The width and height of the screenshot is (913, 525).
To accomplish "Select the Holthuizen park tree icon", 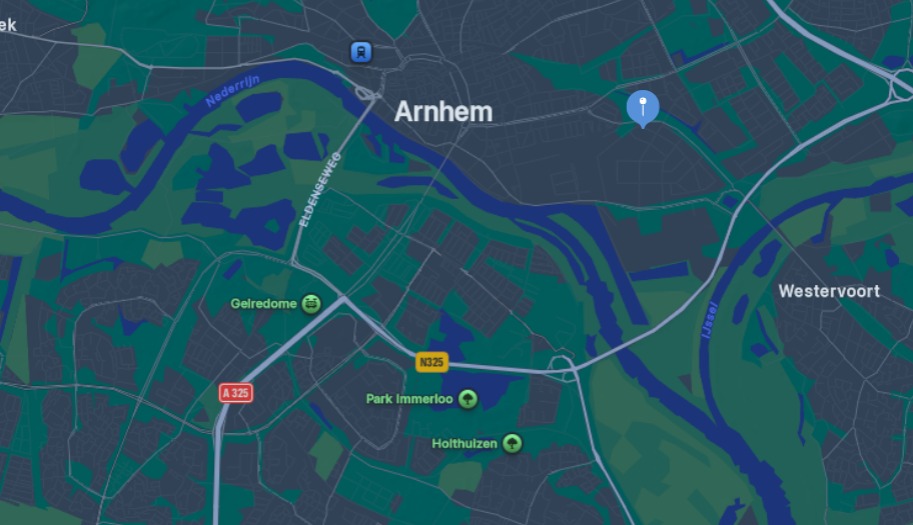I will coord(512,444).
